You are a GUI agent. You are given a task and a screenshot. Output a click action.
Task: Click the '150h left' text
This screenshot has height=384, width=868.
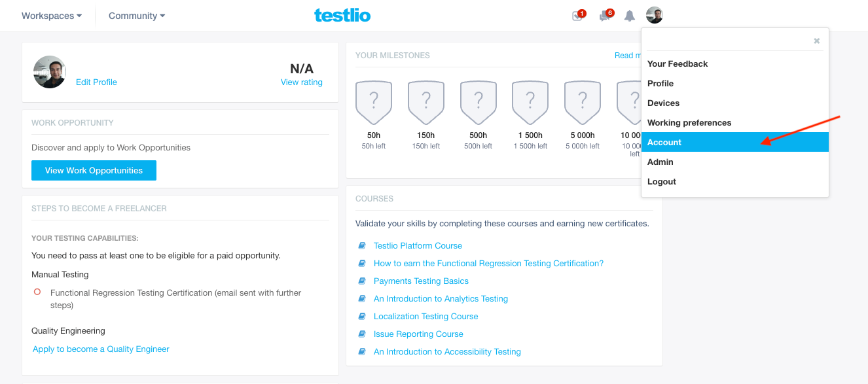pos(426,146)
